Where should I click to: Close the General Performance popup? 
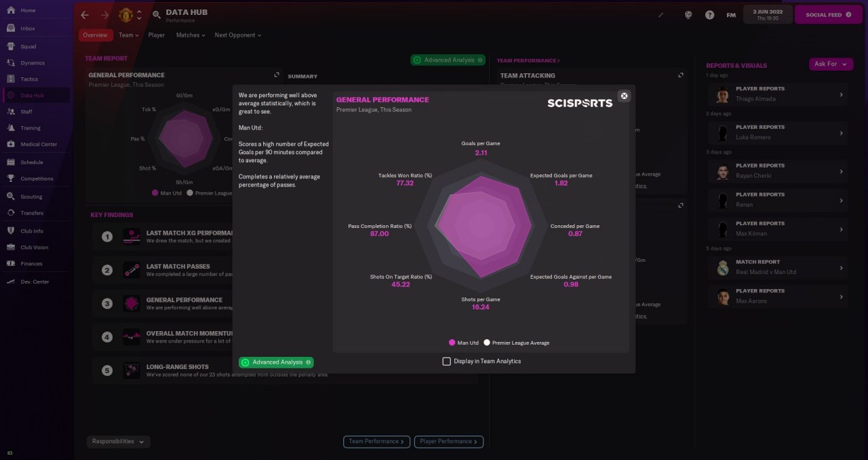(x=625, y=96)
